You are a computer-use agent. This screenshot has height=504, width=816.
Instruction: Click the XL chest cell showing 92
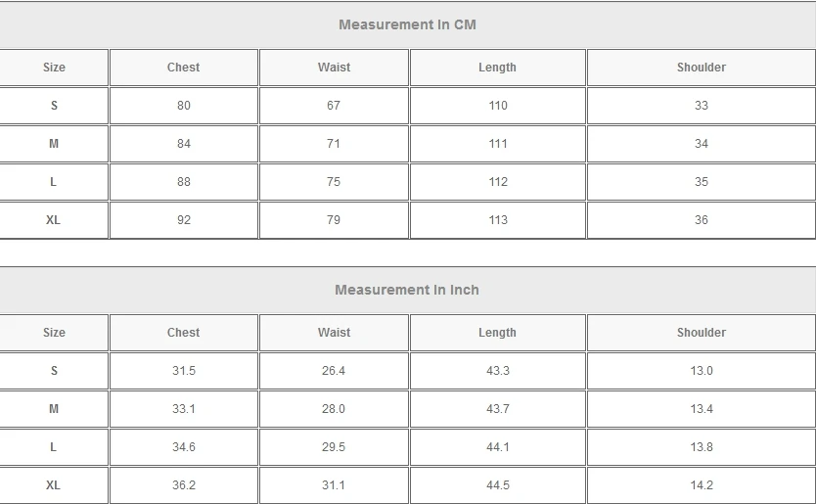tap(184, 220)
